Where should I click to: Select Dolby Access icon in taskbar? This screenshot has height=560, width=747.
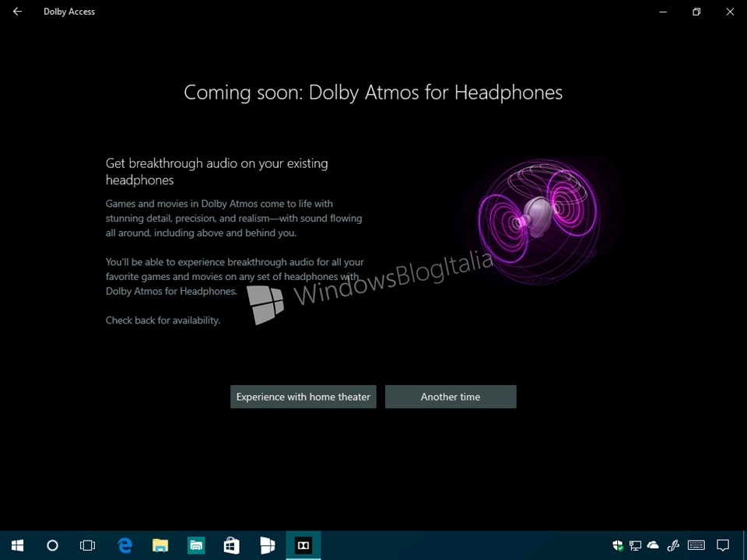303,545
